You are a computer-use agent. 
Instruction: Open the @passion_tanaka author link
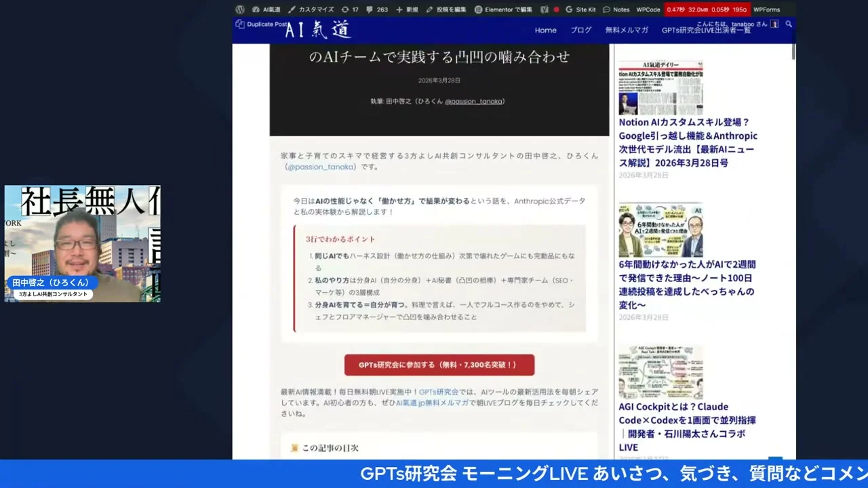(x=474, y=101)
